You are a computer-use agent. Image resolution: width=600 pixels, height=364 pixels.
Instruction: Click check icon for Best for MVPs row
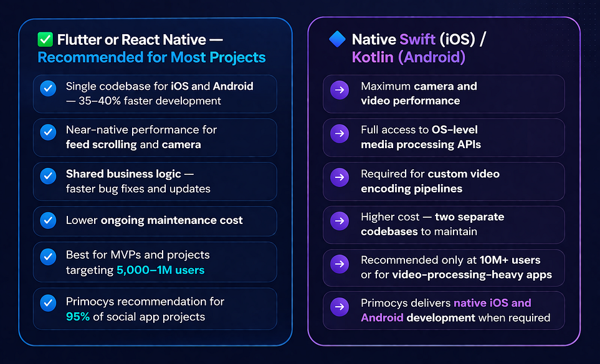48,257
